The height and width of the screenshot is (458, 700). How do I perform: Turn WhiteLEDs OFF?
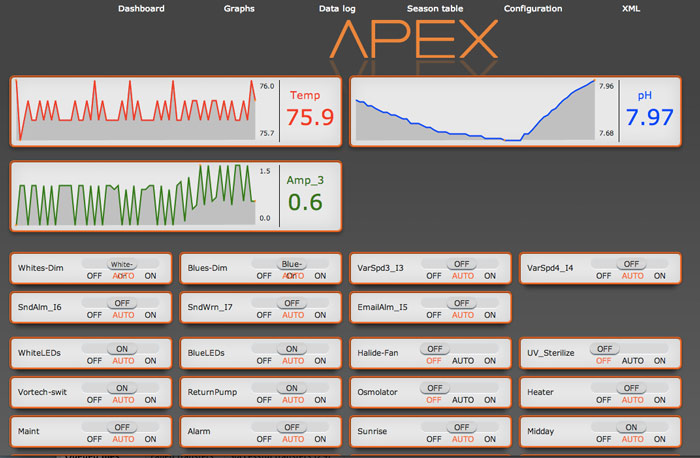[94, 361]
